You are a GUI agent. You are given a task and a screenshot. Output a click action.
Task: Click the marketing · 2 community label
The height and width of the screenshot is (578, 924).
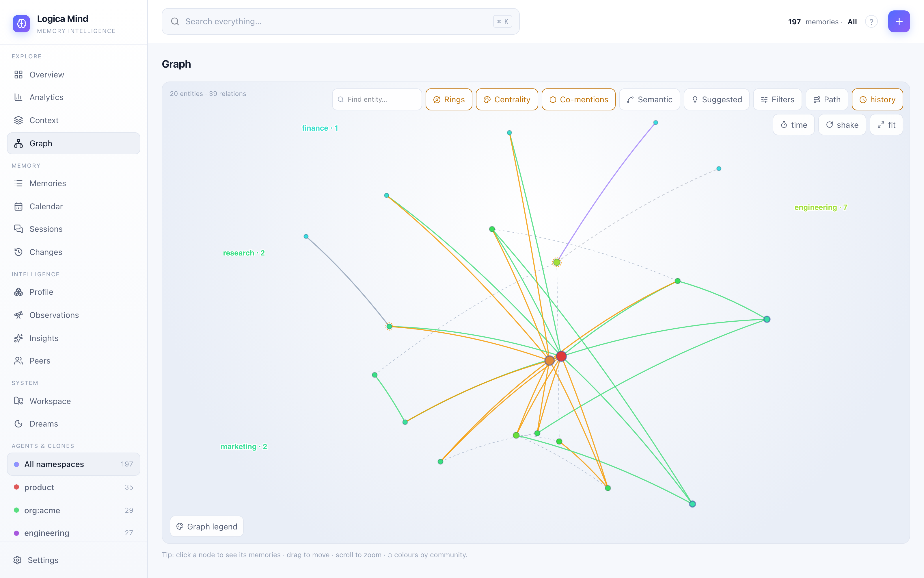pos(244,447)
